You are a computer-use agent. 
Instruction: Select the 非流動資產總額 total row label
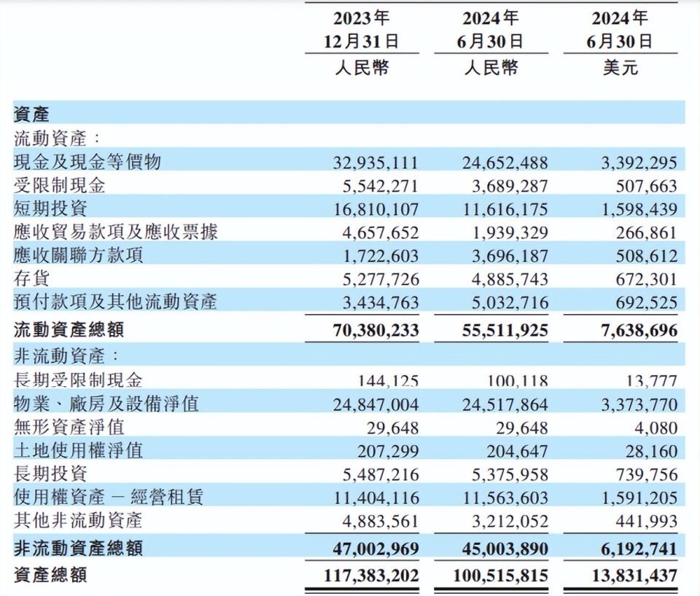(x=78, y=548)
